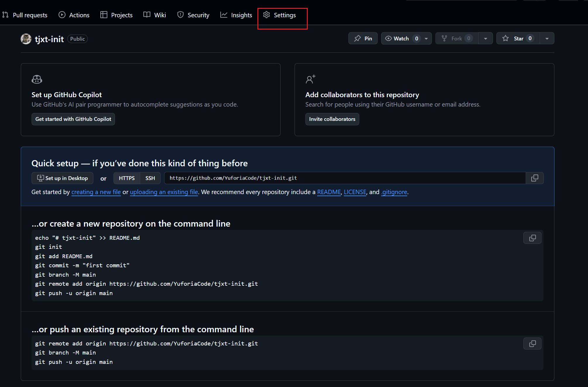This screenshot has width=588, height=387.
Task: Copy the push existing repository commands
Action: point(532,344)
